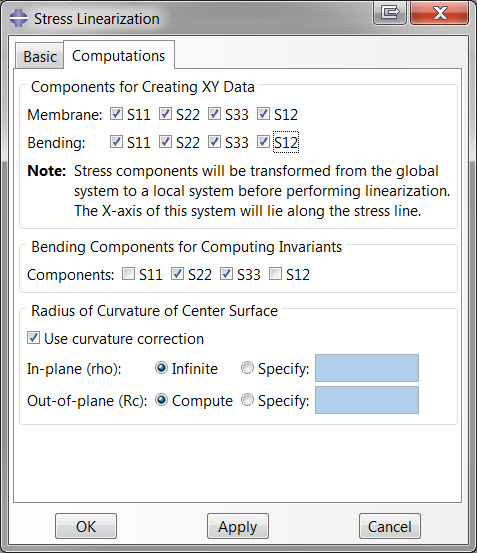Click the In-plane (rho) Specify value field
The width and height of the screenshot is (477, 553).
coord(367,368)
